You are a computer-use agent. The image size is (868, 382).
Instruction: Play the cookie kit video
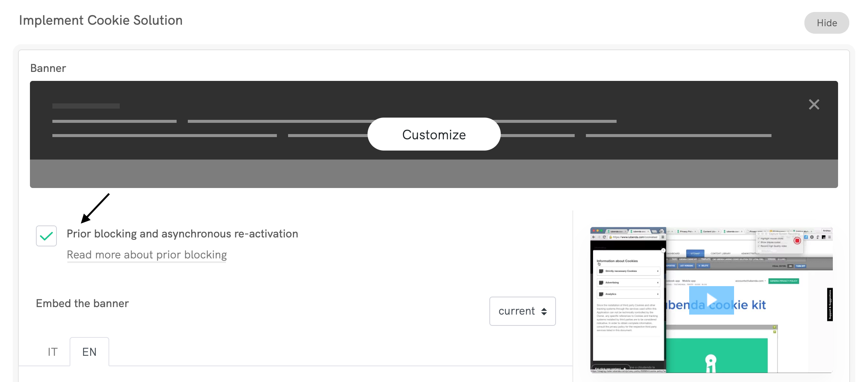pos(711,300)
